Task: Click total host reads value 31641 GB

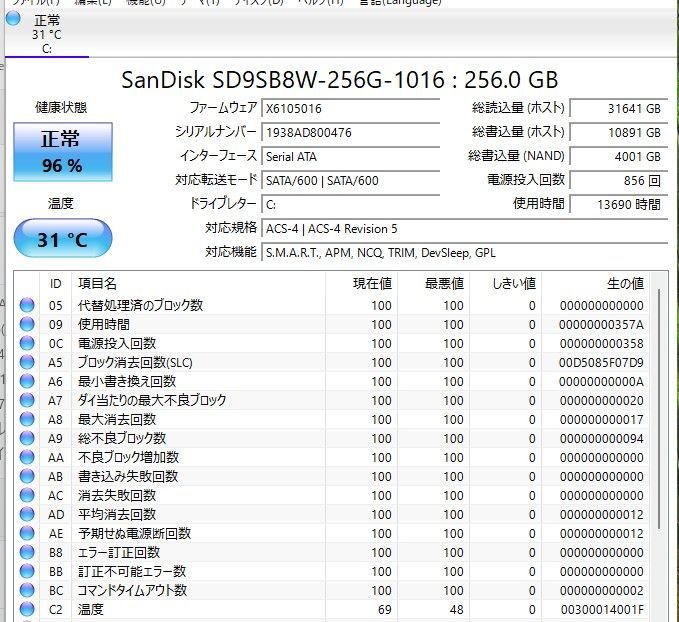Action: [x=618, y=108]
